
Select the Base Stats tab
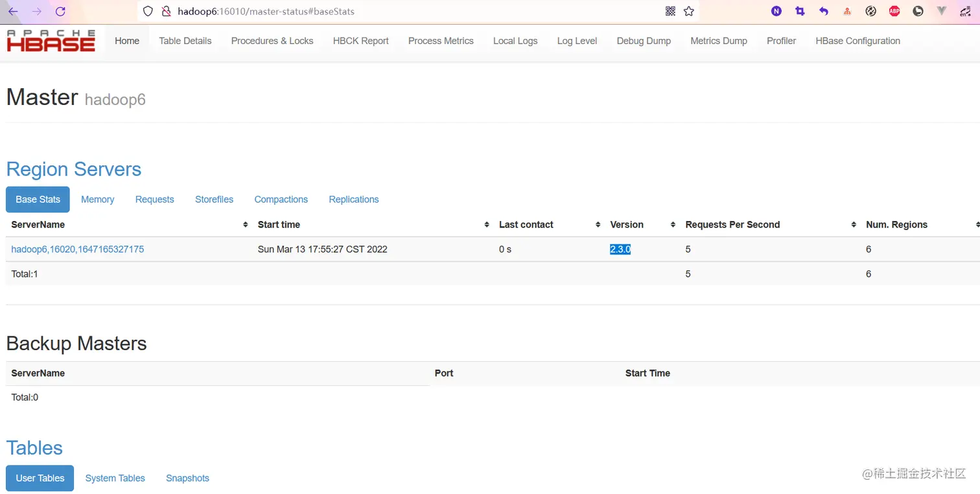[38, 200]
